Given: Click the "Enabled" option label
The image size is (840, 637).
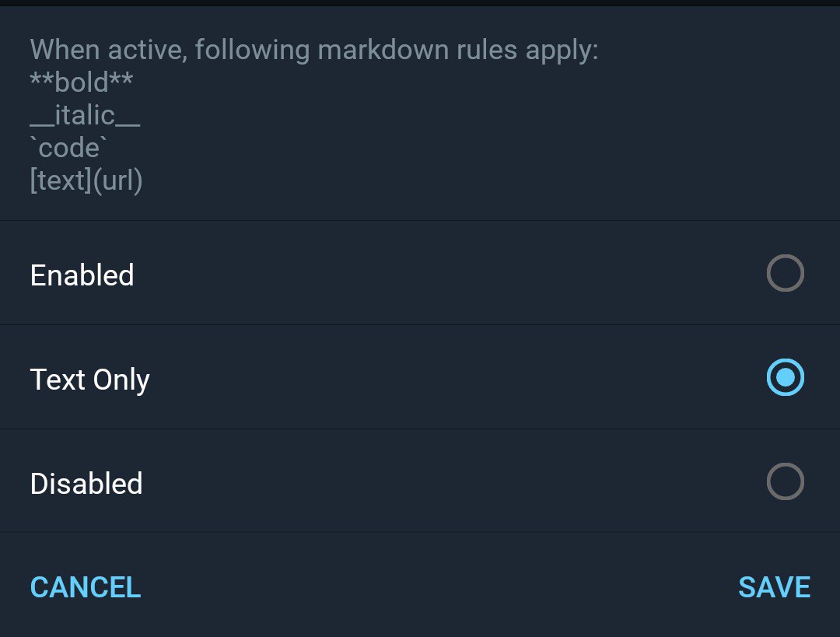Looking at the screenshot, I should [x=82, y=275].
